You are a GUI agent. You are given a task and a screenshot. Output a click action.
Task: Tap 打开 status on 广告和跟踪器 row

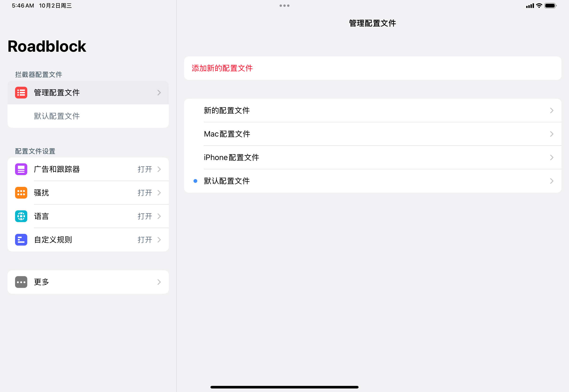[145, 169]
